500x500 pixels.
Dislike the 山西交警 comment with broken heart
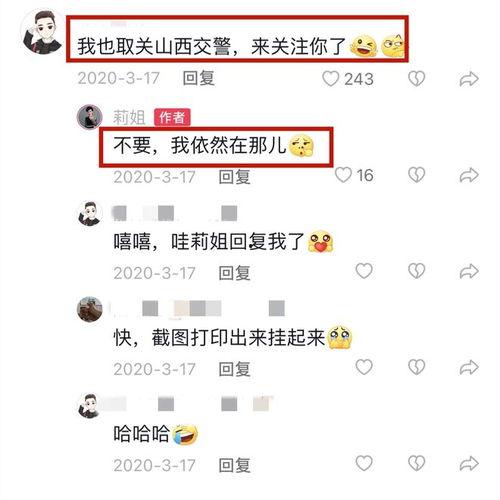(417, 79)
